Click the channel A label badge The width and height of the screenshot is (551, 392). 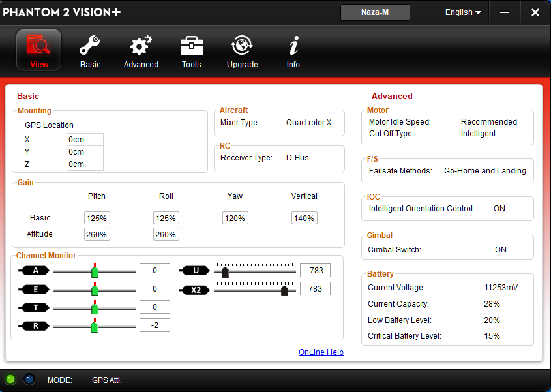pos(34,271)
